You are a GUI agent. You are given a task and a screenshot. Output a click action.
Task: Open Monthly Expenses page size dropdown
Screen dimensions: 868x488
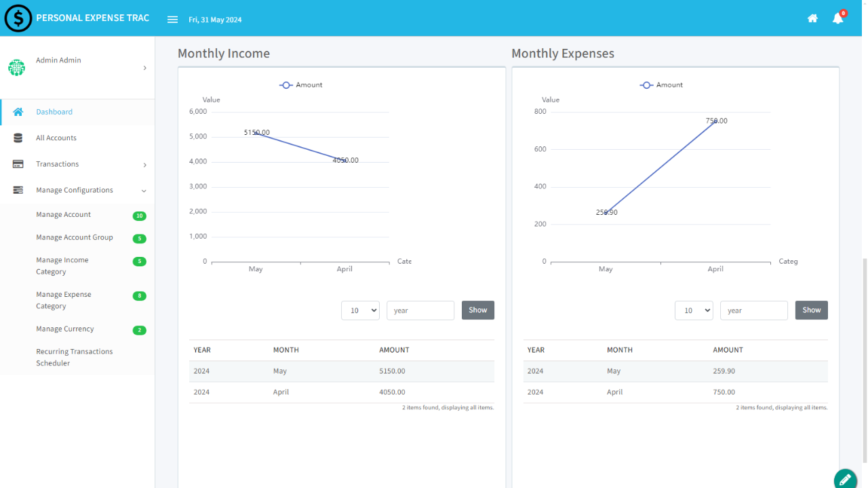[693, 310]
